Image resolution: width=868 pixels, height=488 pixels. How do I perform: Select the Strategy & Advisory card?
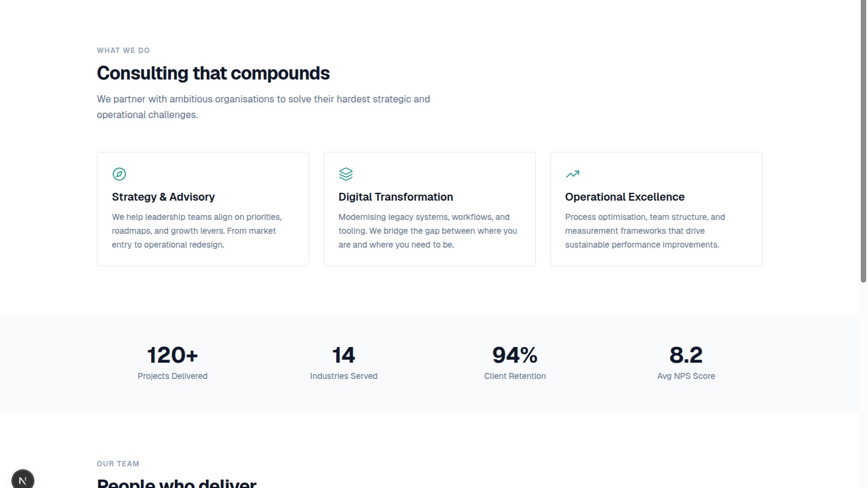coord(203,208)
